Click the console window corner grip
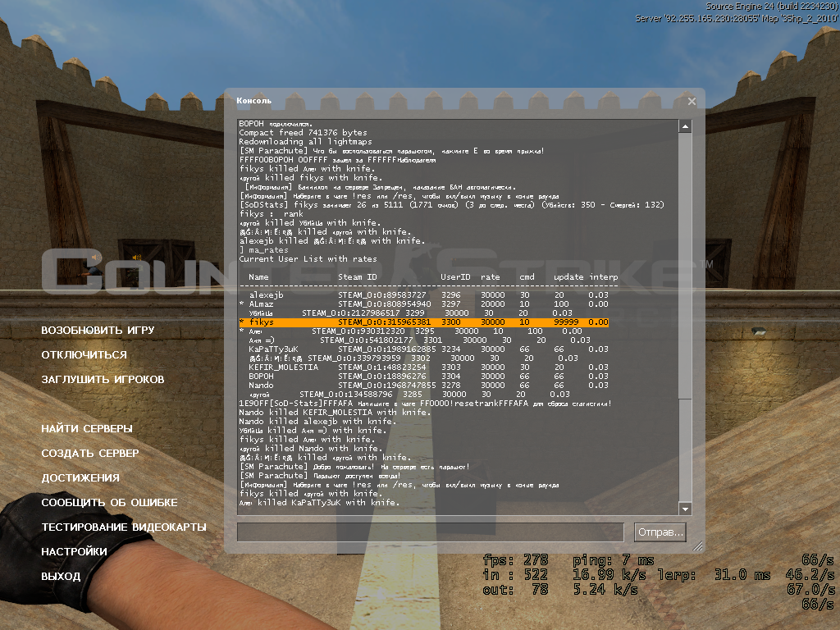840x630 pixels. (x=697, y=546)
